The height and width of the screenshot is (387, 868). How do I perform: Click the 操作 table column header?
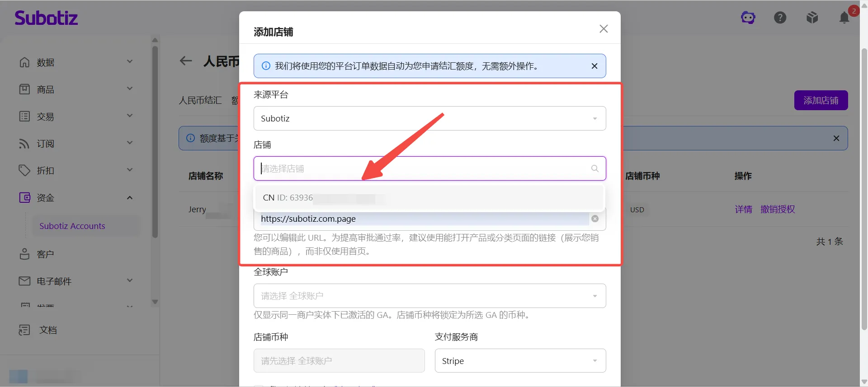743,176
